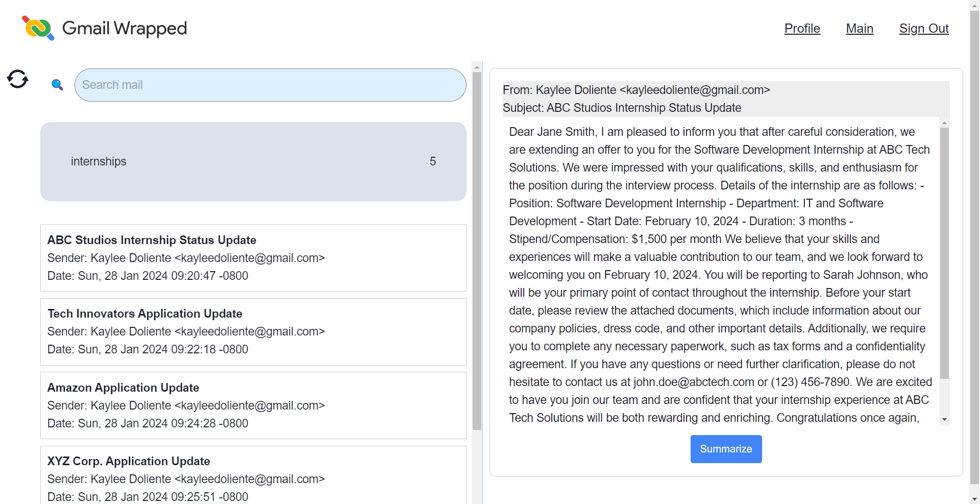Click the internships count number 5
This screenshot has height=504, width=980.
[x=433, y=161]
